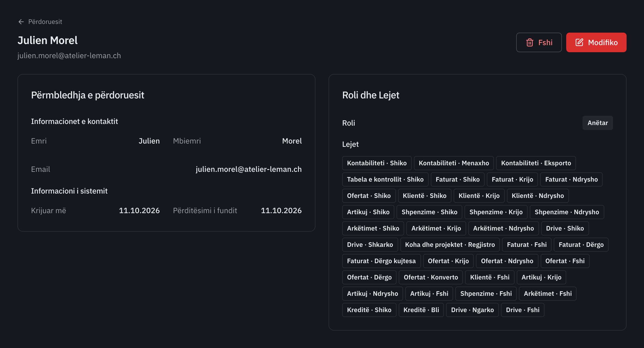Click the Faturat · Ndrysho permission tag
This screenshot has height=348, width=644.
click(x=571, y=179)
